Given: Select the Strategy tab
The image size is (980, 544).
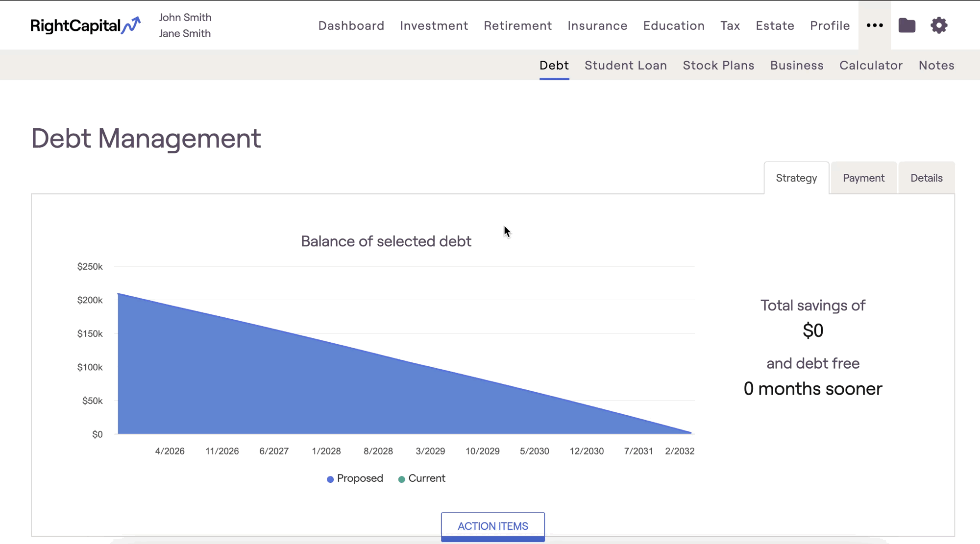Looking at the screenshot, I should [796, 178].
